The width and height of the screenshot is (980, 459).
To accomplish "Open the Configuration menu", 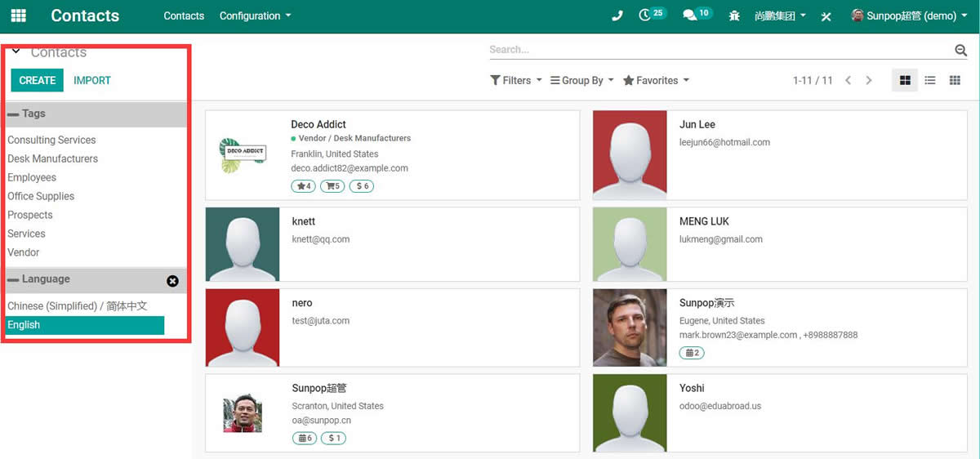I will (255, 16).
